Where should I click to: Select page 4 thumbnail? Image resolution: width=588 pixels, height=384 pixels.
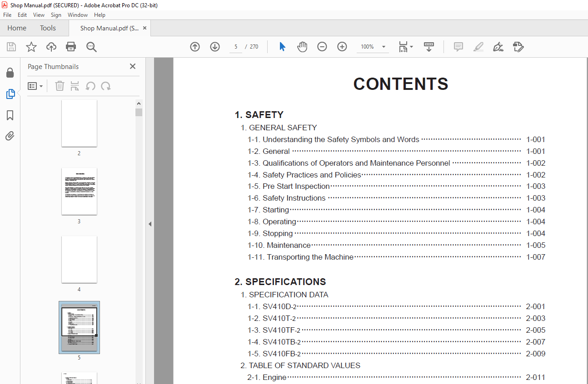(79, 259)
